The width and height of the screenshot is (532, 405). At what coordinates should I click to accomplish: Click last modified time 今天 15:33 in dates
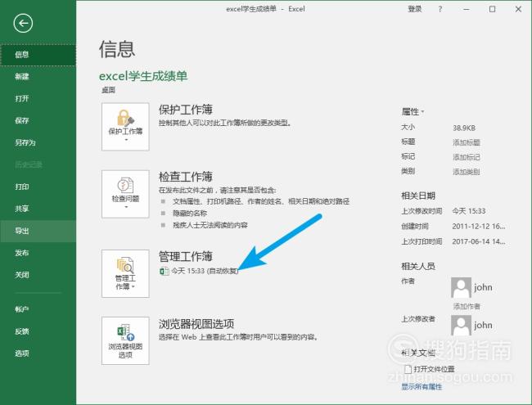point(468,211)
